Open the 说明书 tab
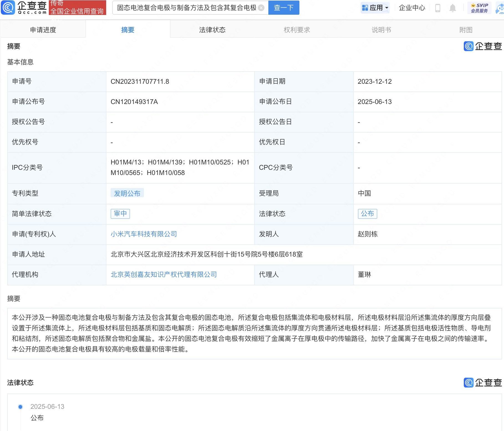Image resolution: width=504 pixels, height=431 pixels. pos(381,30)
